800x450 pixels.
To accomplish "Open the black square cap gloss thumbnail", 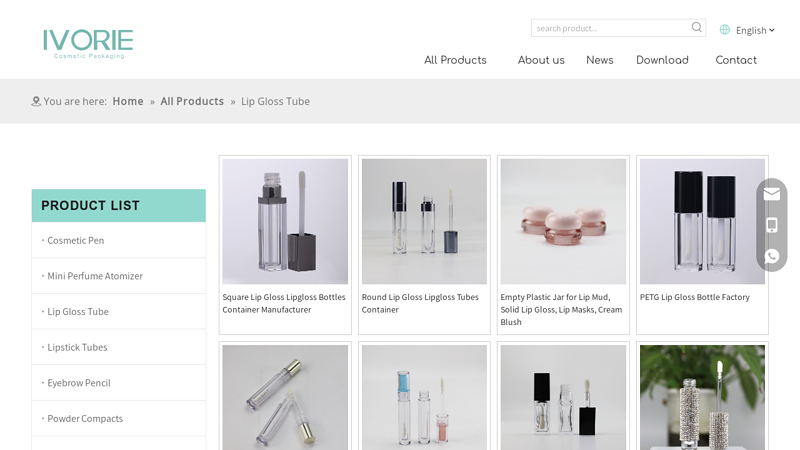I will 563,397.
